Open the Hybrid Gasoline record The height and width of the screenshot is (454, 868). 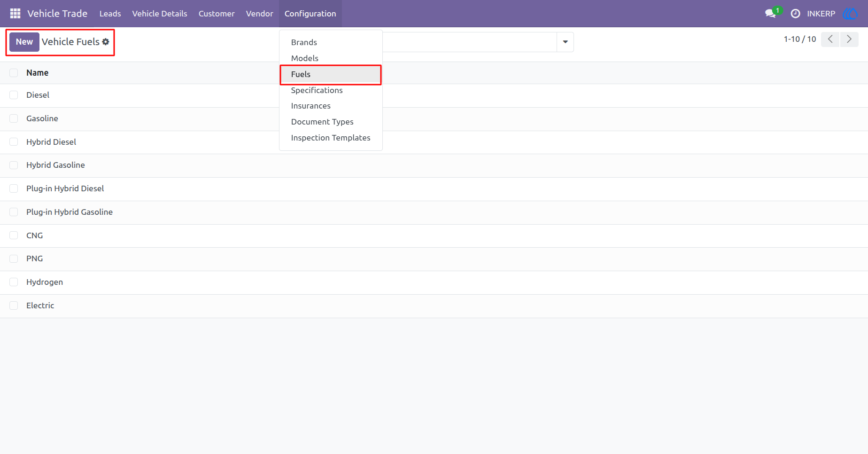(55, 165)
